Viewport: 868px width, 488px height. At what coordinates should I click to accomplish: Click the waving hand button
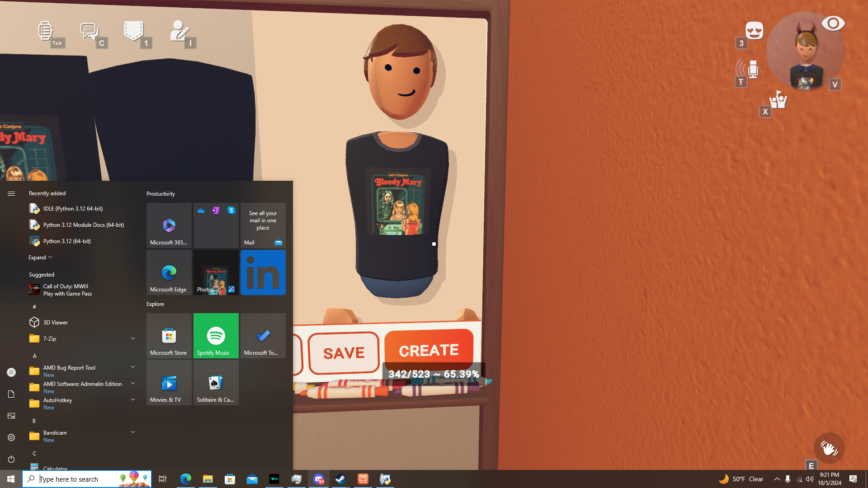pos(829,448)
